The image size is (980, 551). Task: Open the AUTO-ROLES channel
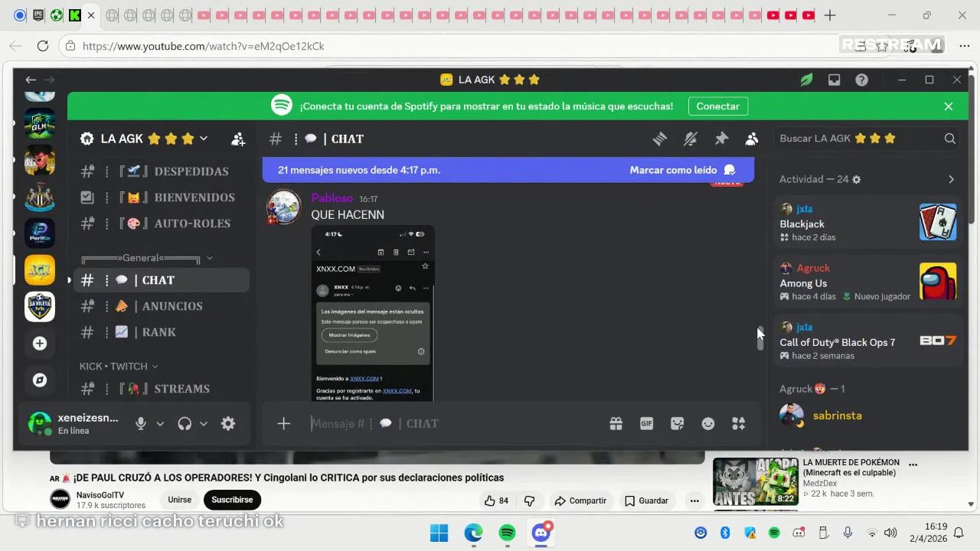click(163, 223)
